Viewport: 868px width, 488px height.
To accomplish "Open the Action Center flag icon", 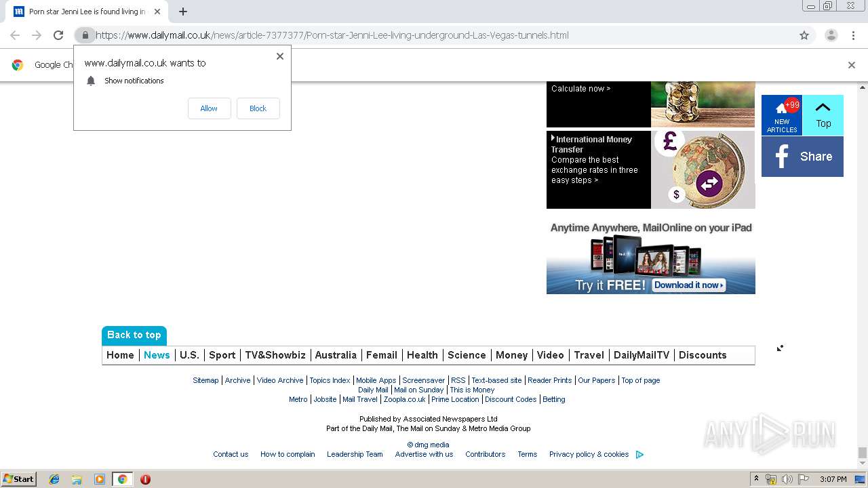I will pos(804,479).
